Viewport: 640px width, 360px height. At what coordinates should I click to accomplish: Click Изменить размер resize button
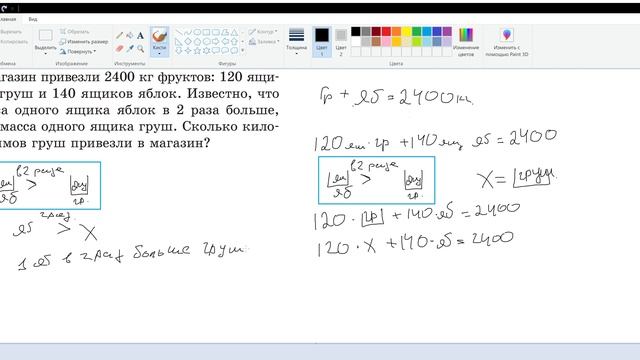click(84, 42)
